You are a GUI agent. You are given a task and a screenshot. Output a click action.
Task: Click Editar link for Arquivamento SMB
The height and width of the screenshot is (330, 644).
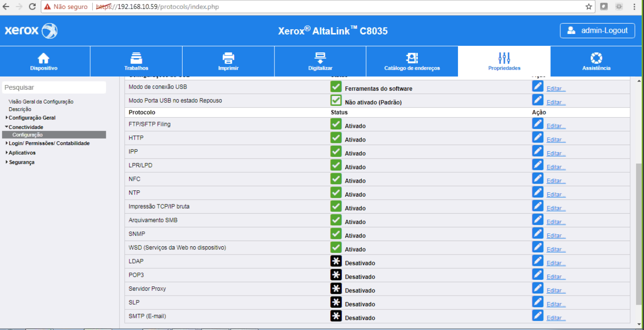[556, 222]
